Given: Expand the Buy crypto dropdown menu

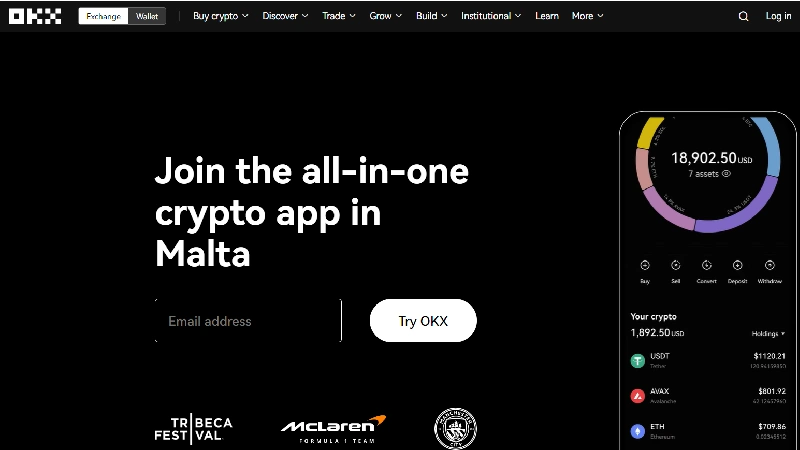Looking at the screenshot, I should click(220, 16).
